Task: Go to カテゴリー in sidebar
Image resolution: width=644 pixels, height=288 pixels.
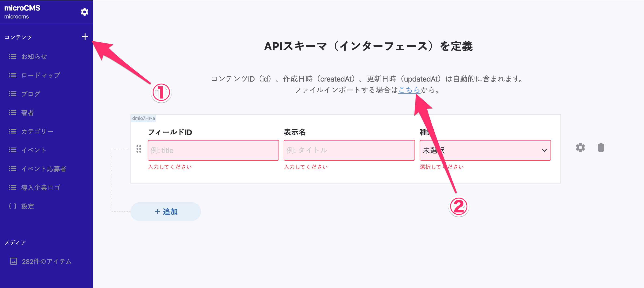Action: 37,131
